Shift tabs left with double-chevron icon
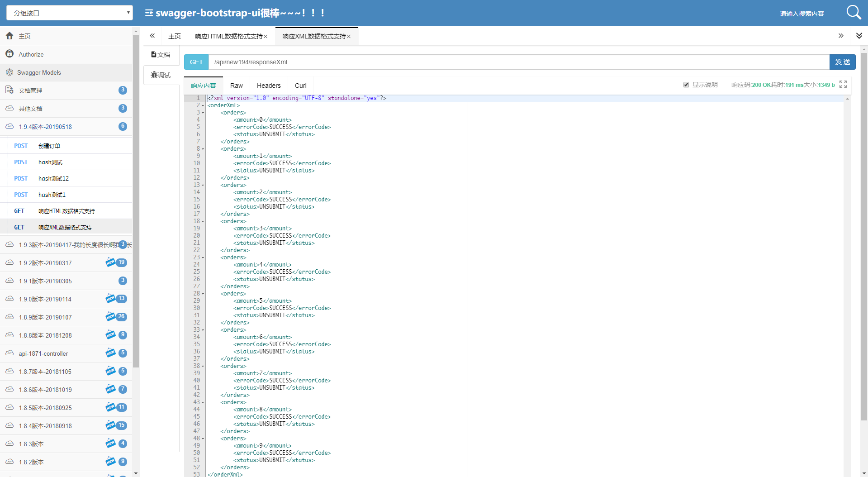The height and width of the screenshot is (477, 868). 152,36
